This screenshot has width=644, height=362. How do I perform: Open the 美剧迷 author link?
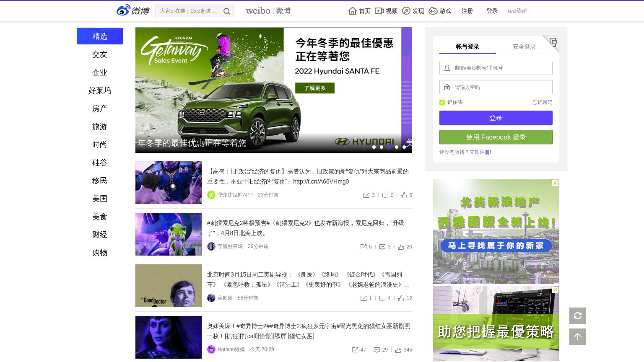pos(225,298)
